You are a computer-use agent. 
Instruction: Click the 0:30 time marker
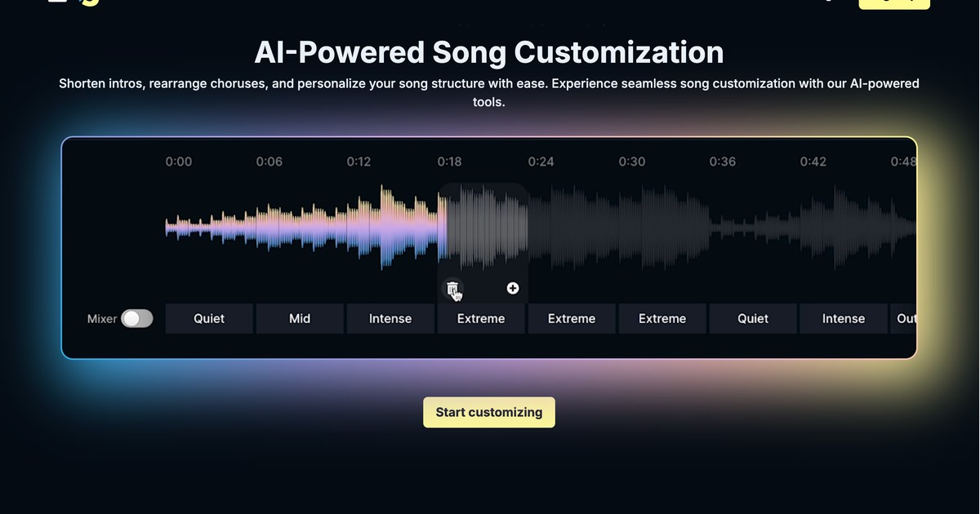click(632, 162)
